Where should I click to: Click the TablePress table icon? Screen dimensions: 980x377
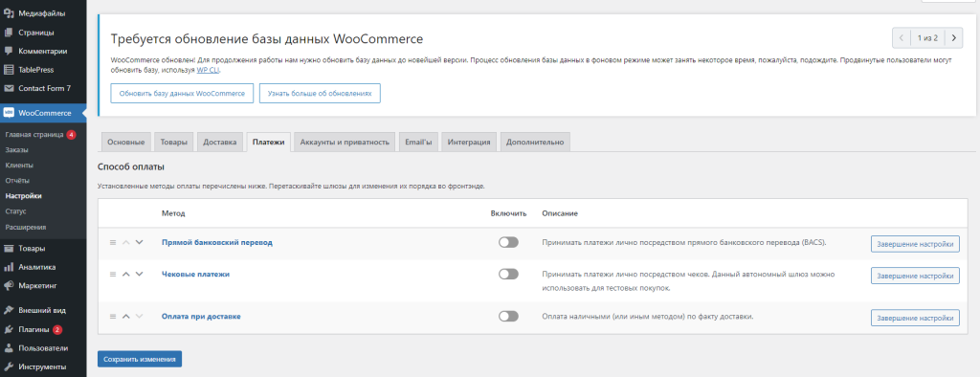click(9, 70)
